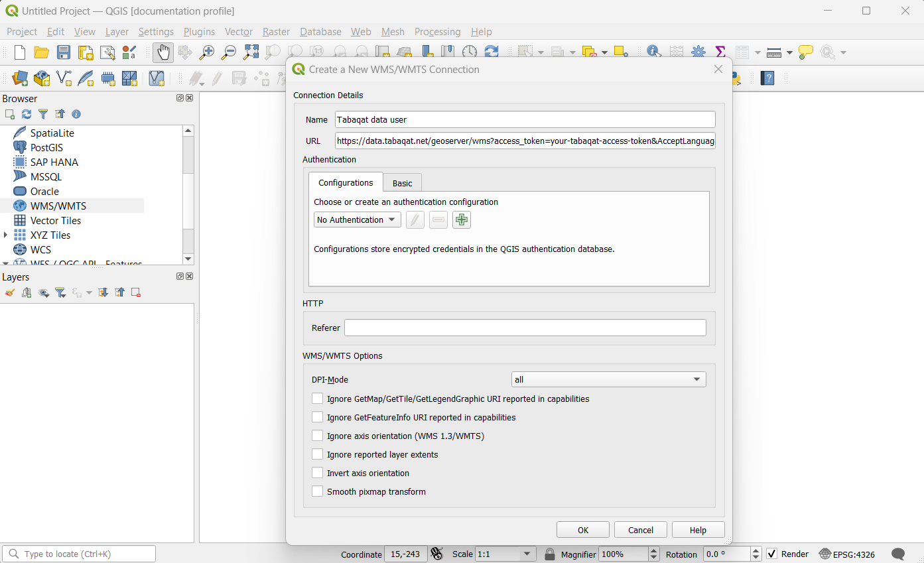Screen dimensions: 924x563
Task: Zoom to full map extent
Action: tap(251, 52)
